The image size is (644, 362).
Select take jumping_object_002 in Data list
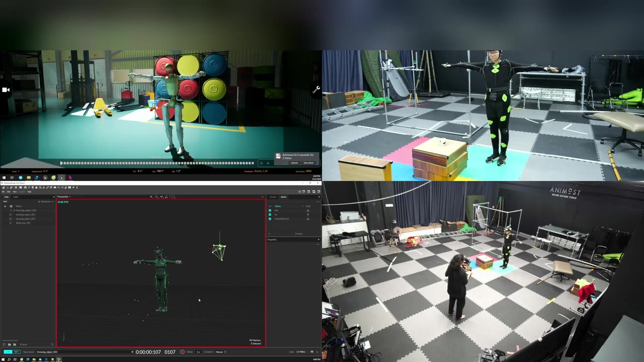tap(25, 215)
